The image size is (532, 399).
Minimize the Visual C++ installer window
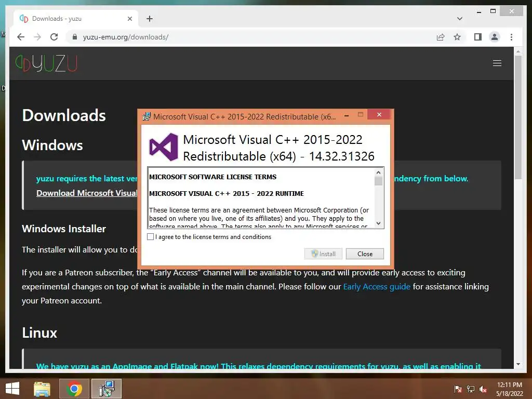tap(347, 115)
